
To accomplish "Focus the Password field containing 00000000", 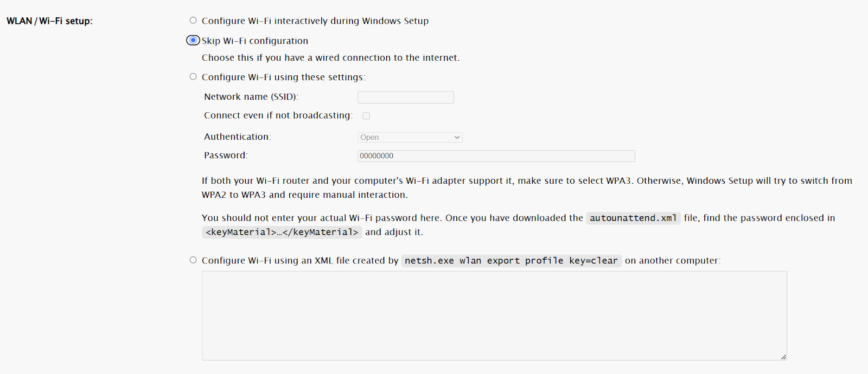I will (x=496, y=156).
